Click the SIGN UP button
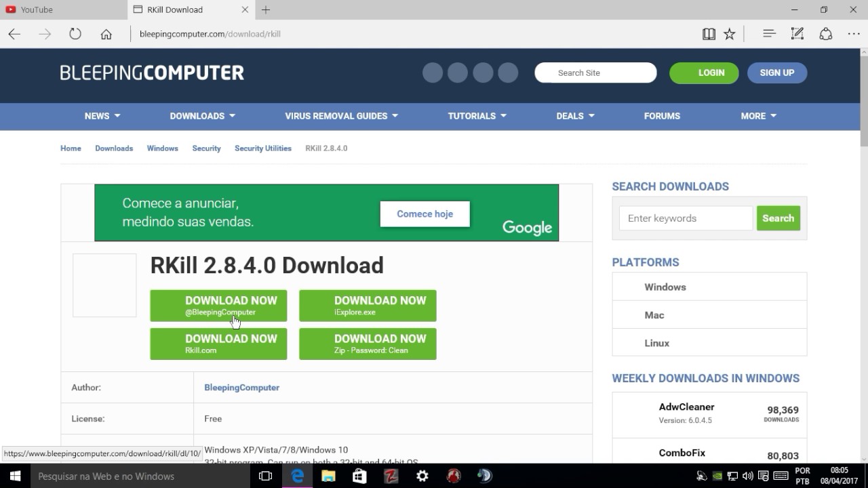 pyautogui.click(x=777, y=73)
